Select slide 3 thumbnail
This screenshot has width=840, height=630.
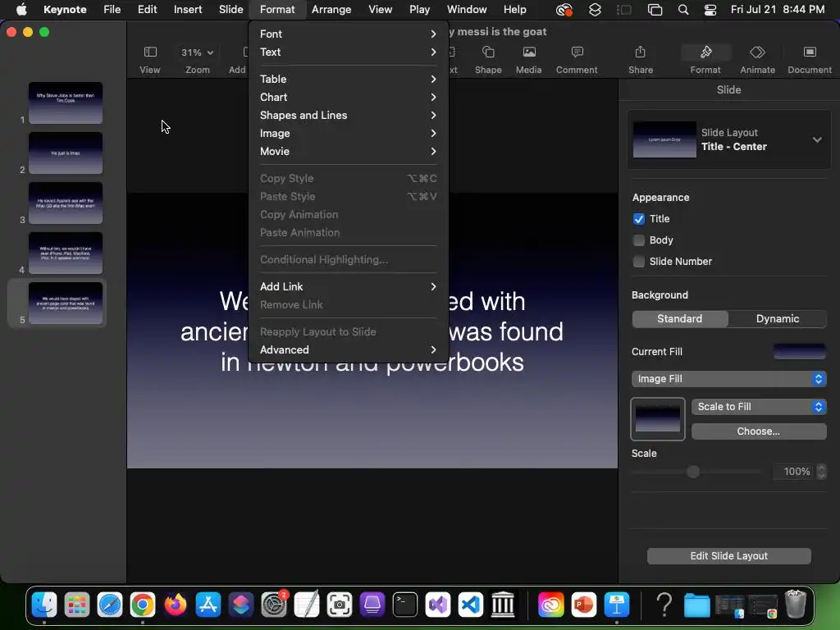point(66,203)
